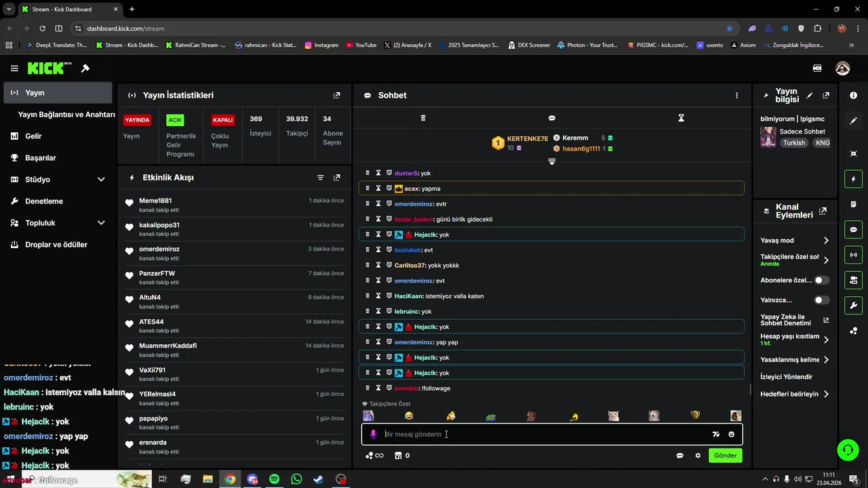Open Sohbet three-dot options menu
The width and height of the screenshot is (868, 488).
pyautogui.click(x=736, y=96)
